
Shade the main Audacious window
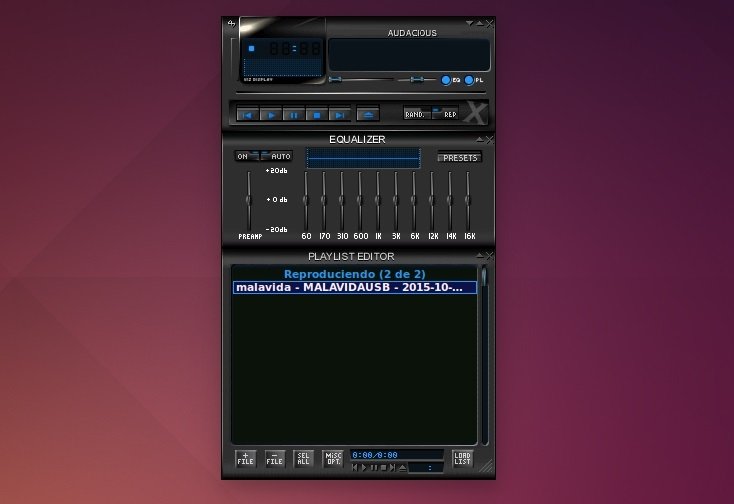tap(480, 23)
